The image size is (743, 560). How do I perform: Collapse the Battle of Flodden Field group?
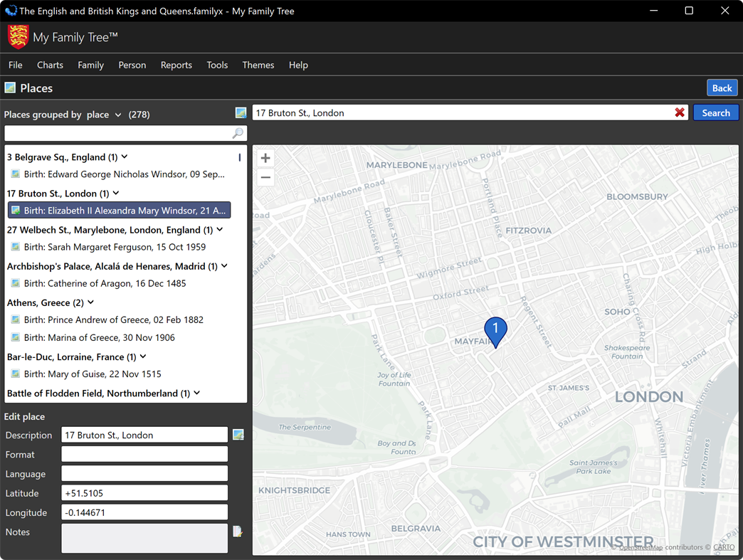click(197, 393)
